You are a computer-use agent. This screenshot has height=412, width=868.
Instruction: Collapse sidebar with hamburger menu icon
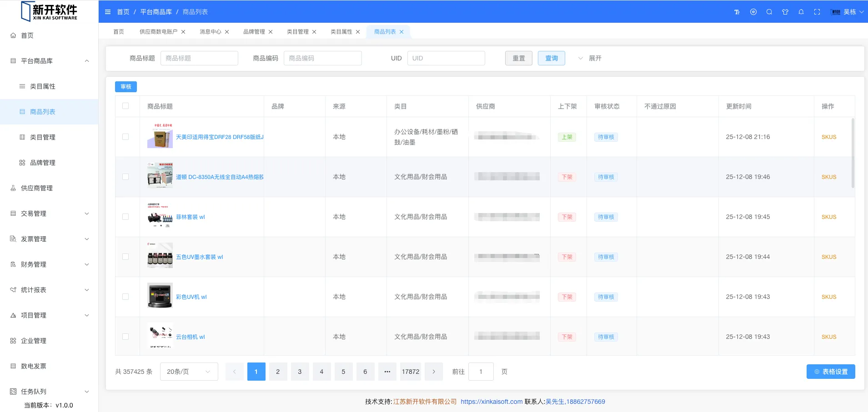coord(108,12)
